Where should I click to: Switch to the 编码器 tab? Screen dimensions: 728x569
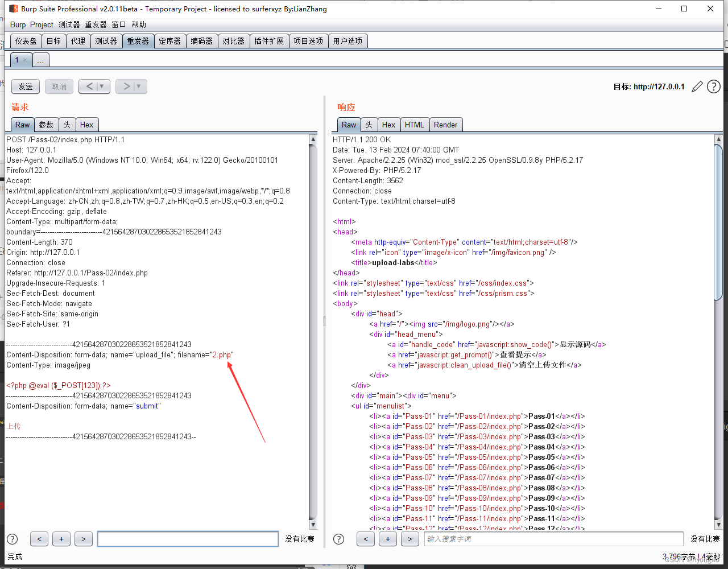pos(201,41)
